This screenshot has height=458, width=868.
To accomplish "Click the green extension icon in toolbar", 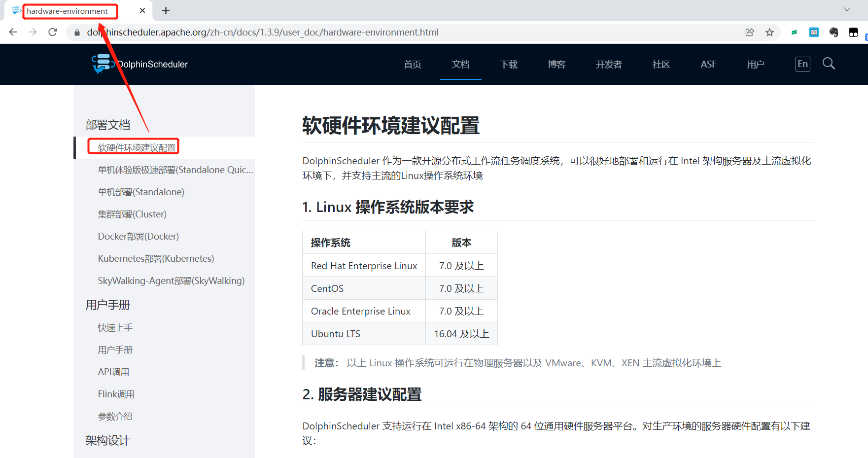I will 794,33.
